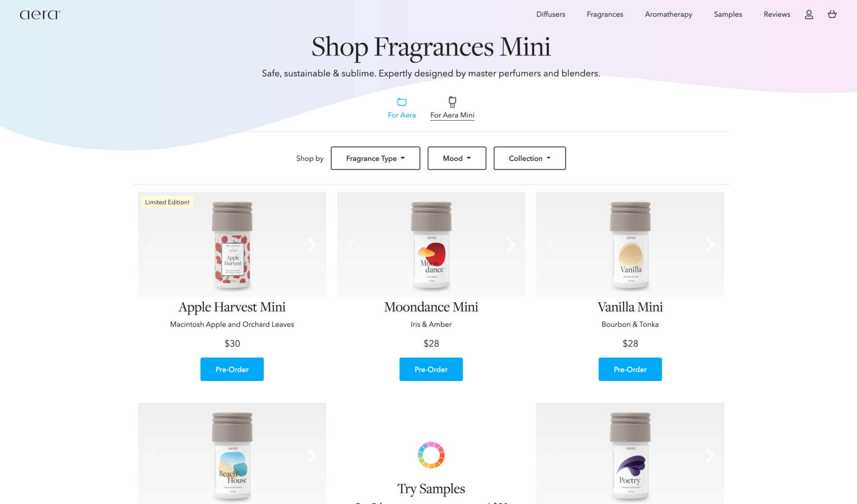Show next Vanilla Mini image
The image size is (857, 504).
click(x=710, y=244)
